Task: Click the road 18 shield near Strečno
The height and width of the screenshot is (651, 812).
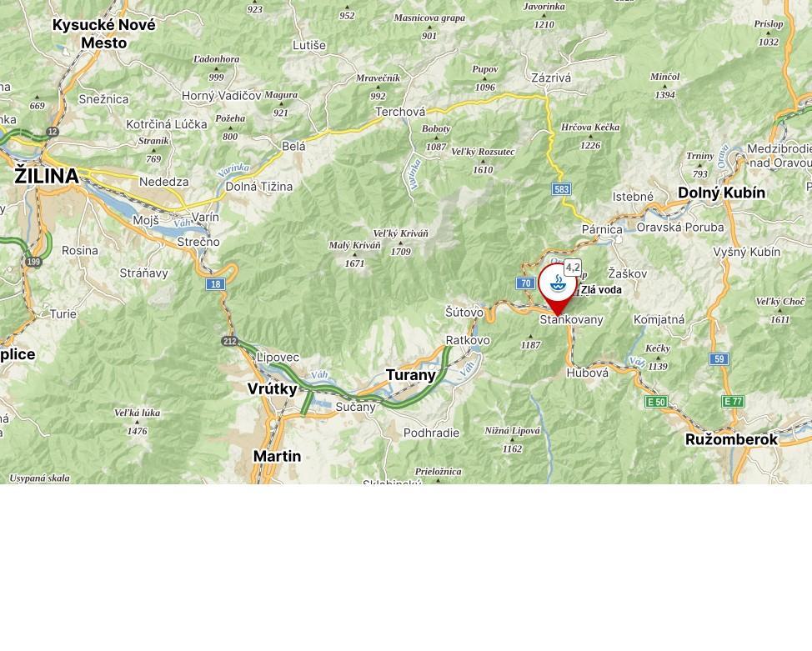Action: pos(215,283)
